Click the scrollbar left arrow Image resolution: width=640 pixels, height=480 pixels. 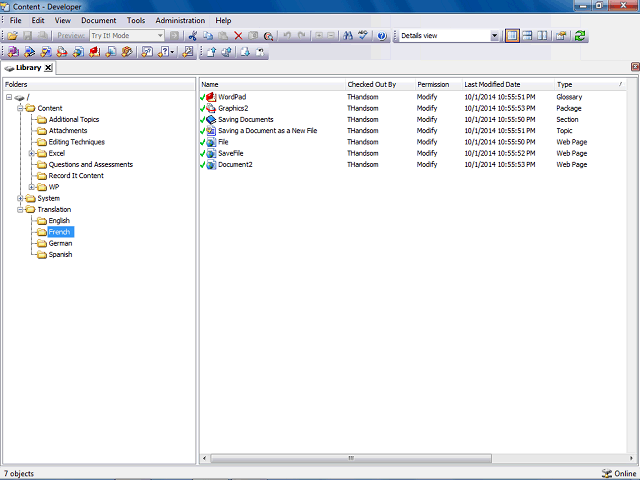pos(204,458)
